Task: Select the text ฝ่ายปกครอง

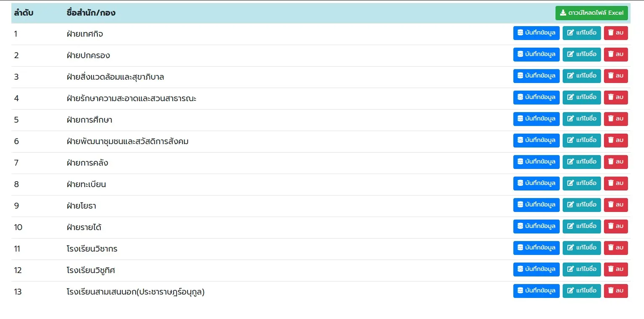Action: (x=88, y=56)
